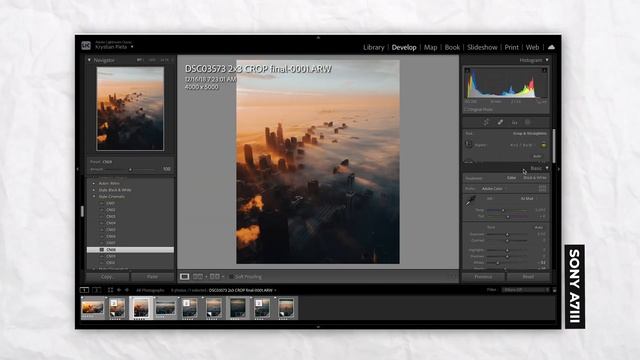This screenshot has width=640, height=360.
Task: Collapse the right panel using the edge arrow
Action: (559, 169)
